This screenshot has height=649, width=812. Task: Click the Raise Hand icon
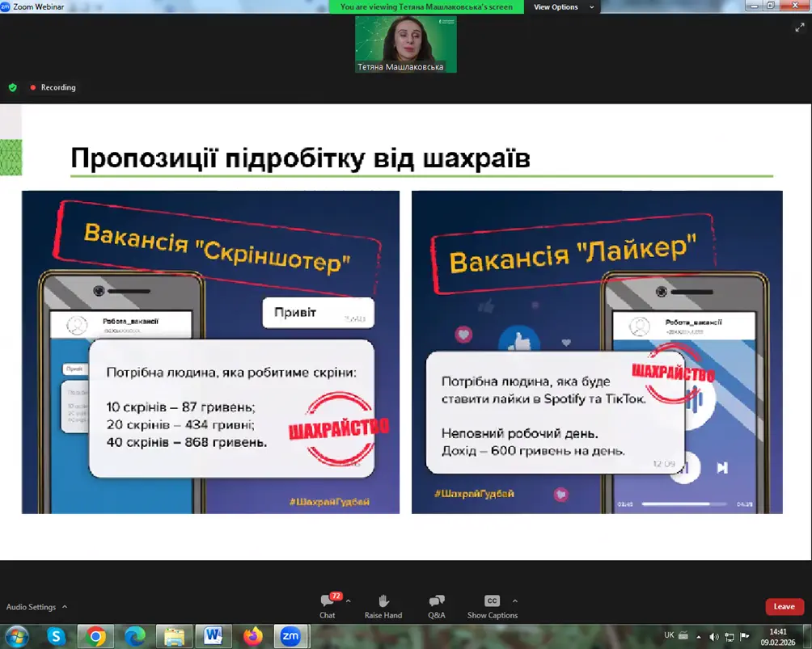(383, 605)
